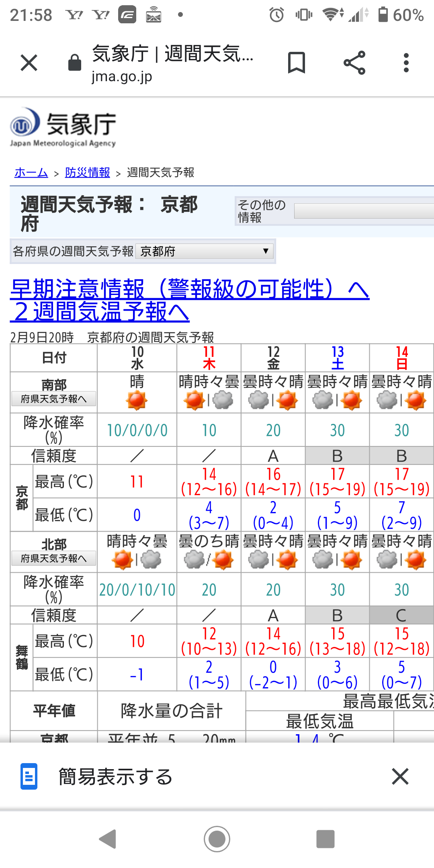
Task: Open the 防災情報 breadcrumb link
Action: [x=87, y=173]
